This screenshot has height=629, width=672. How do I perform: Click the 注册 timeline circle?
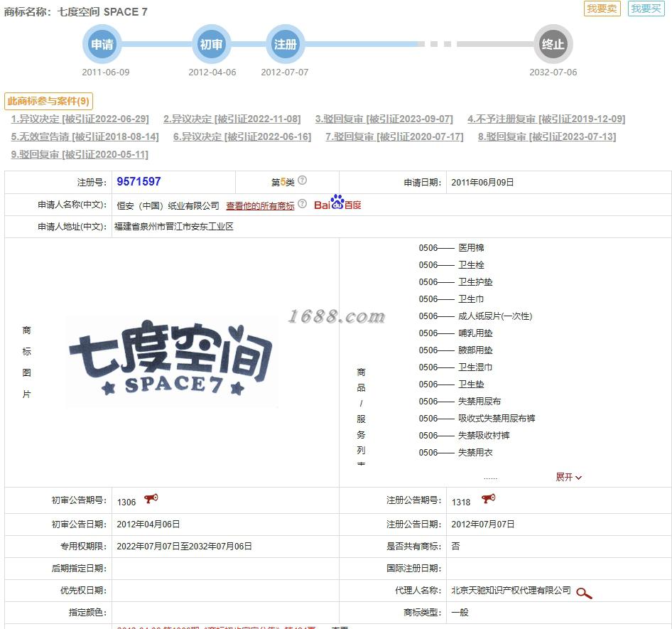285,44
